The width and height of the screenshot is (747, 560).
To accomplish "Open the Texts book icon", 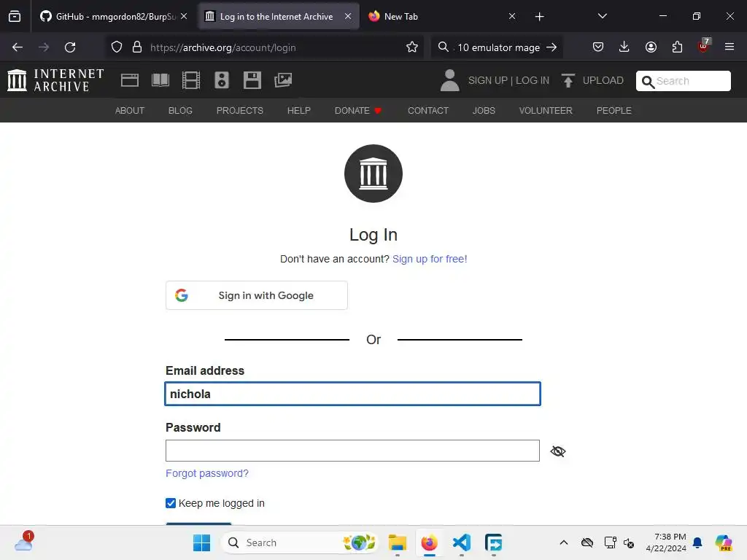I will (x=160, y=80).
